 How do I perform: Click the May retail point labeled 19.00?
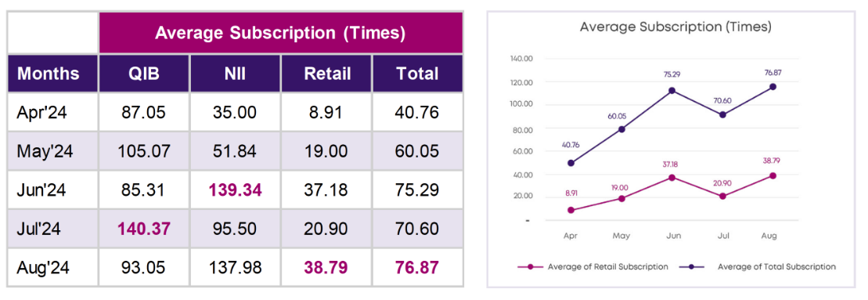621,198
